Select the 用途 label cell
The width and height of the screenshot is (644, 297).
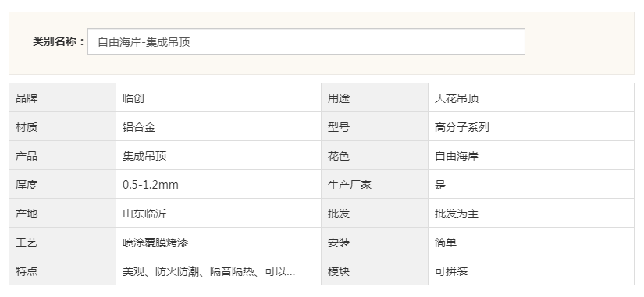(375, 98)
